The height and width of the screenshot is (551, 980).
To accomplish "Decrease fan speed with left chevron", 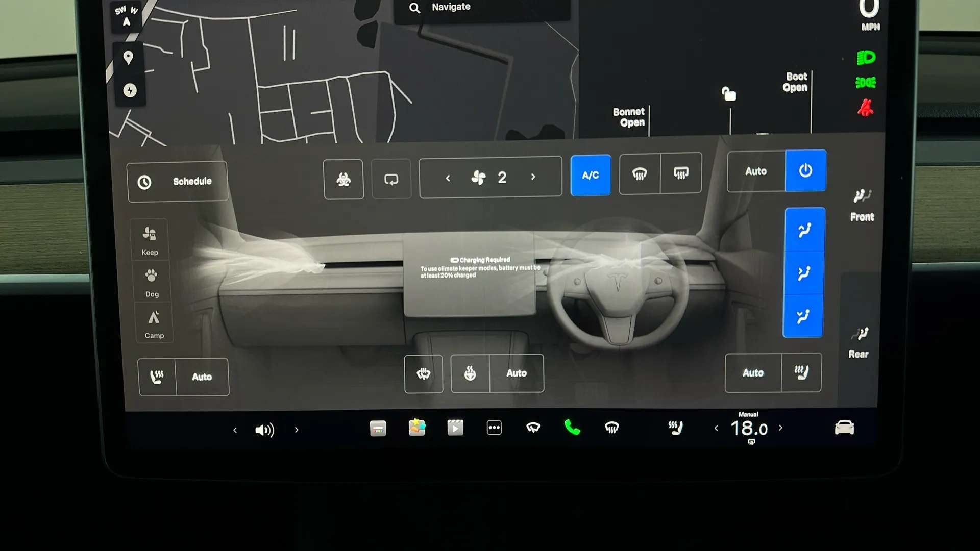I will click(x=448, y=178).
